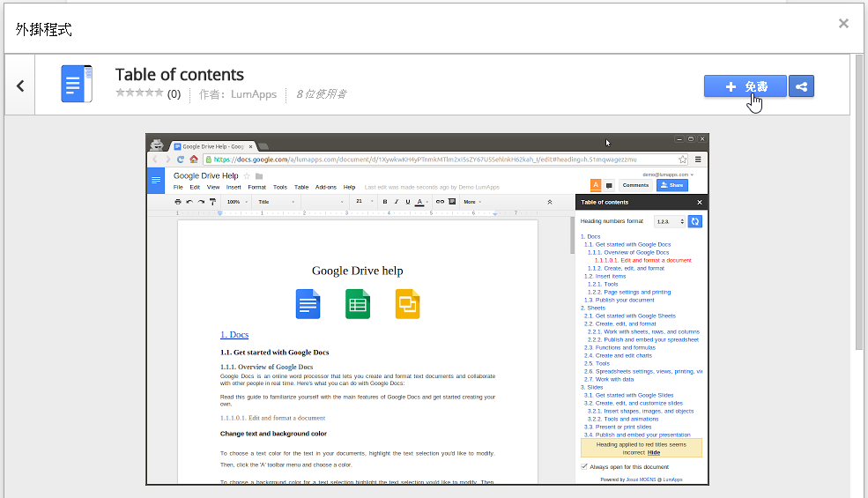Click '2. Sheets' in the sidebar list
Screen dimensions: 868x498
[x=593, y=308]
